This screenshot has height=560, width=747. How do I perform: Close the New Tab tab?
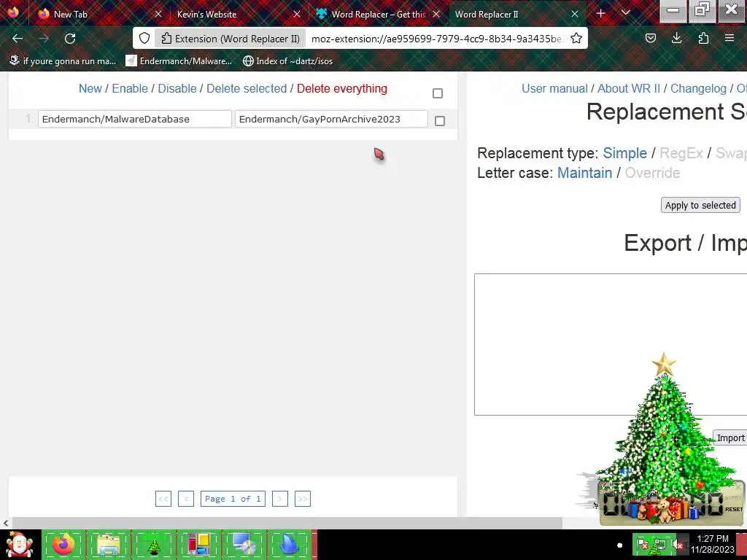click(x=158, y=15)
